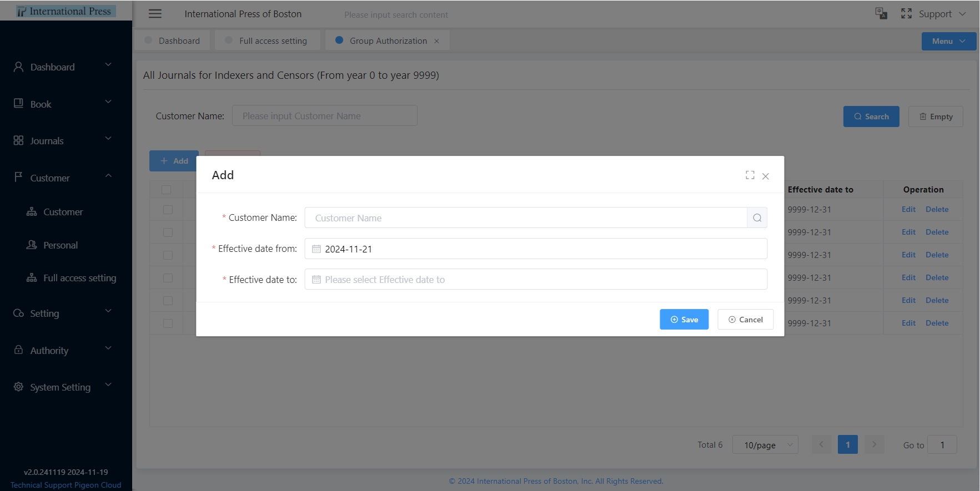Click the Journals grid icon in sidebar
This screenshot has height=491, width=980.
tap(18, 140)
